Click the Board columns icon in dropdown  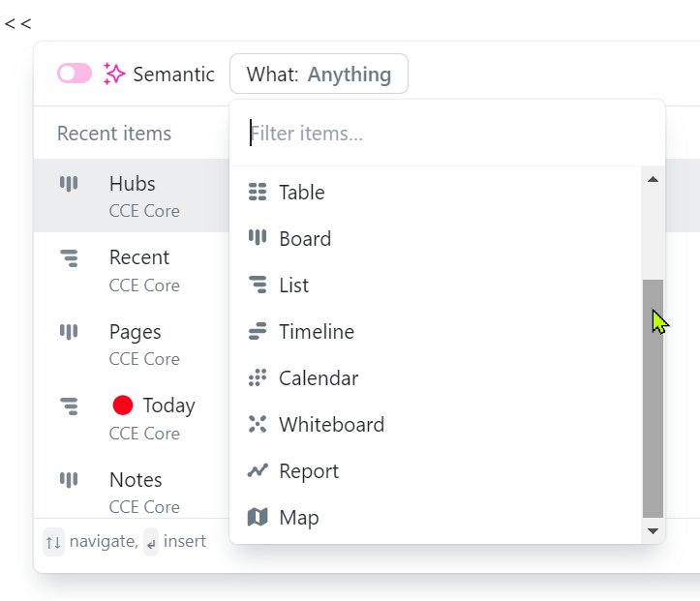(258, 238)
